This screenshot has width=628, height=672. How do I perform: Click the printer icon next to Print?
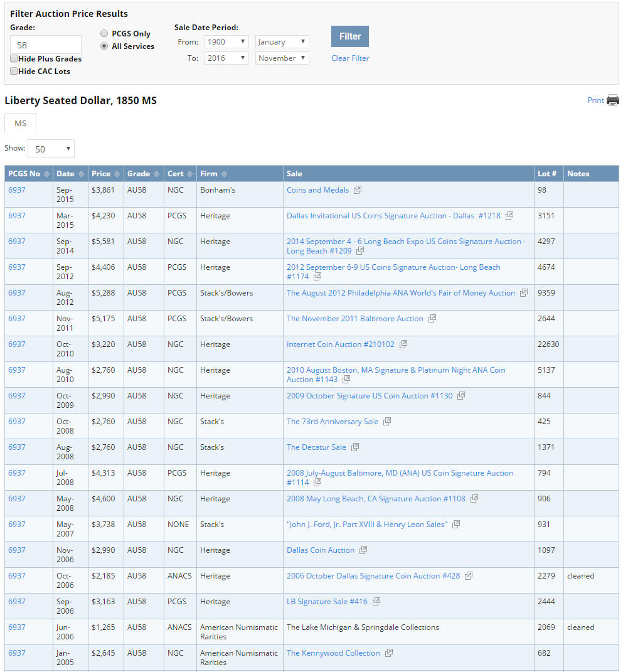[x=613, y=100]
